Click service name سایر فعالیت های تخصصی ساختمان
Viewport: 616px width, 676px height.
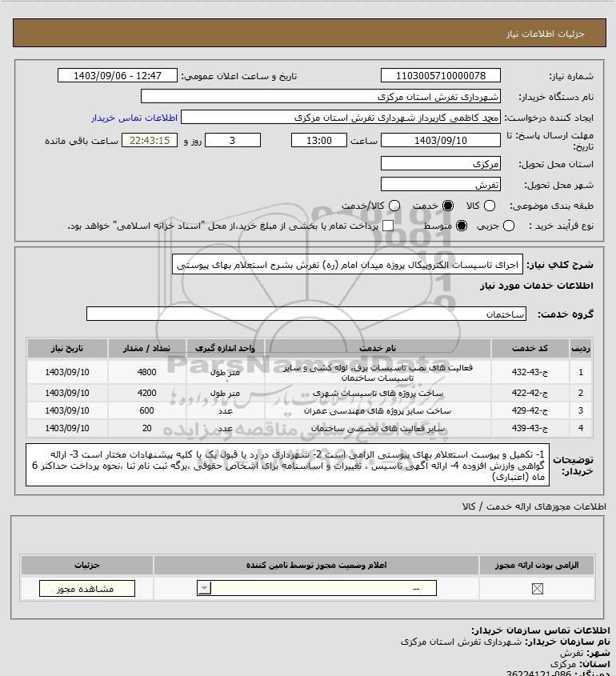378,429
